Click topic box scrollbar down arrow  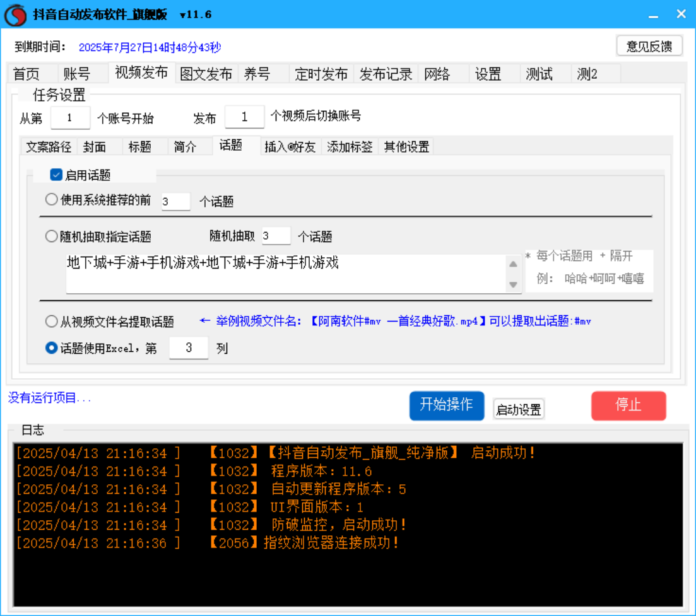513,284
